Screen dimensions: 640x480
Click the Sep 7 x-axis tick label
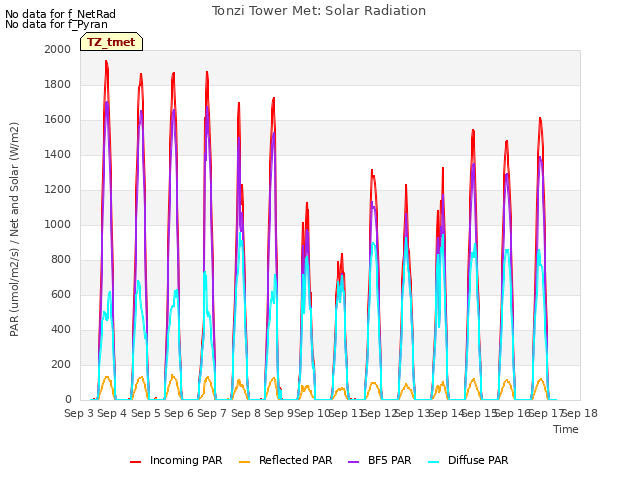click(212, 413)
